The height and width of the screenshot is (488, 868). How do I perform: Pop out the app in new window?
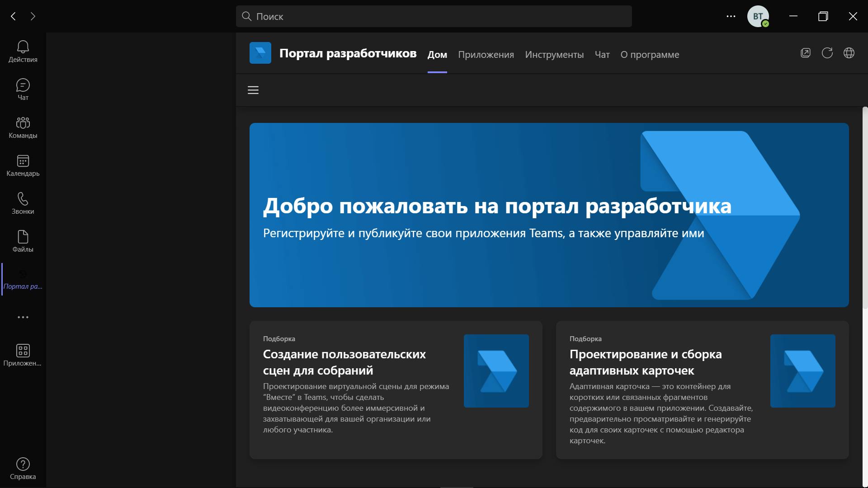pyautogui.click(x=806, y=53)
